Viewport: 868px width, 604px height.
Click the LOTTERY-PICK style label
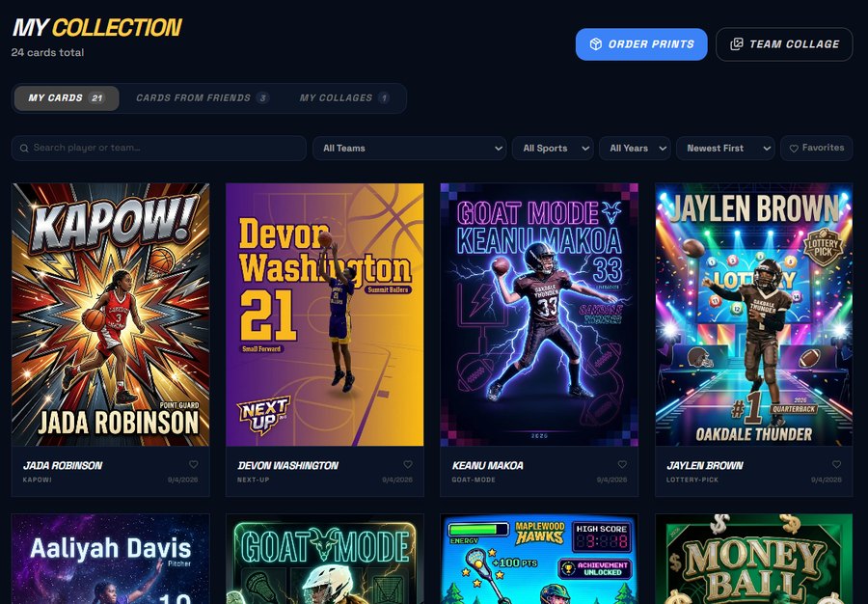click(692, 480)
